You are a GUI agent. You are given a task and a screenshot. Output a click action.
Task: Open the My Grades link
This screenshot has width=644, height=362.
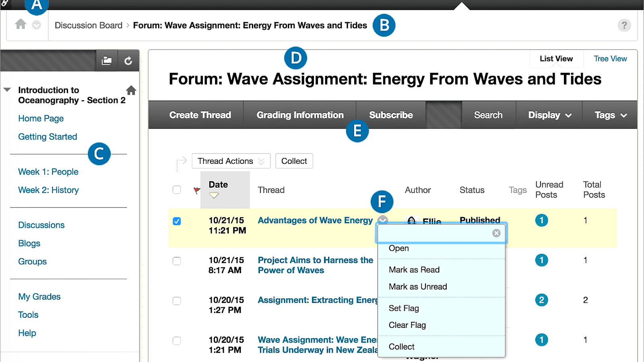point(39,296)
